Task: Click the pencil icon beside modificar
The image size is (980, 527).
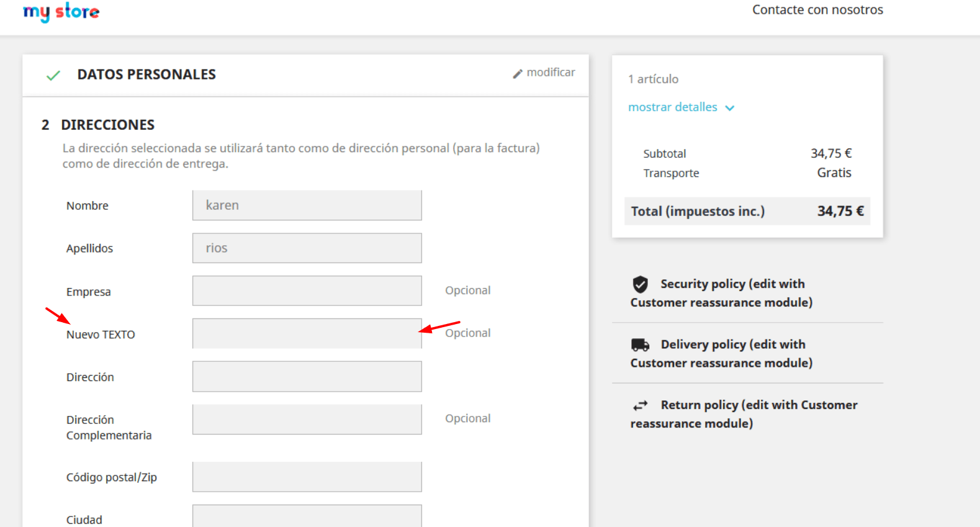Action: (x=518, y=74)
